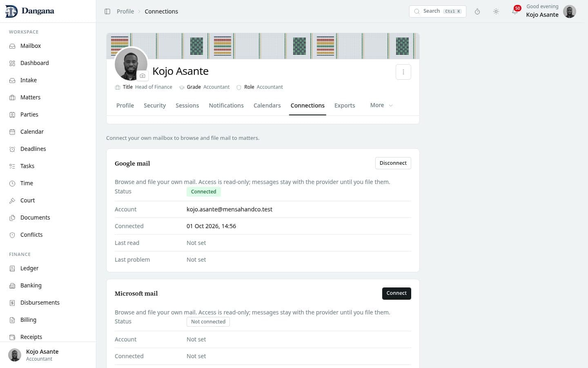Open Disbursements under Finance

click(48, 303)
